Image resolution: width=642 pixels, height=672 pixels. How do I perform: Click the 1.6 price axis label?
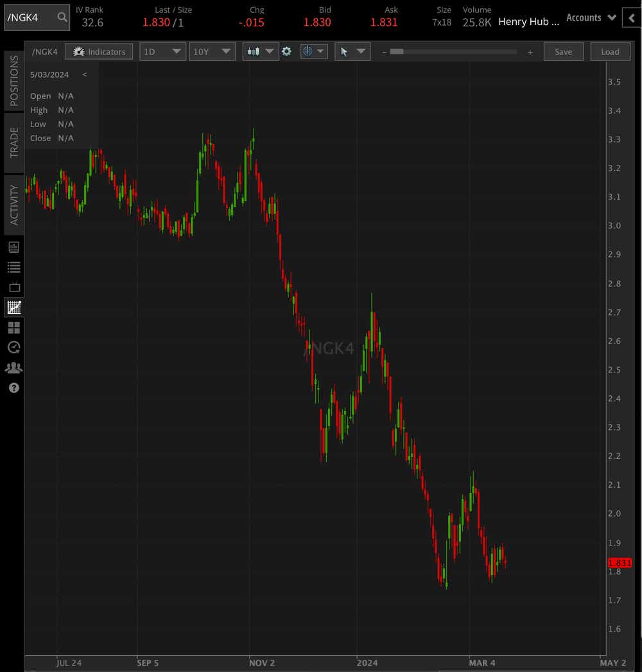pyautogui.click(x=614, y=629)
